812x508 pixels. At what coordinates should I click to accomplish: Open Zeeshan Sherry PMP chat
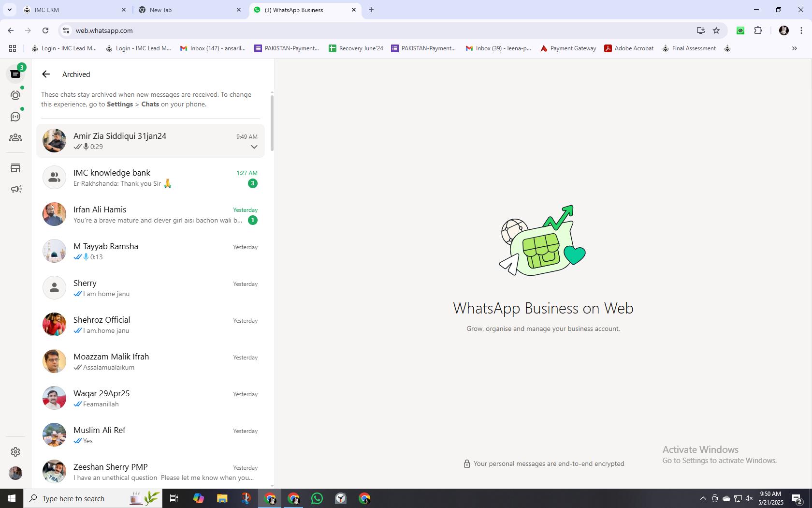150,472
